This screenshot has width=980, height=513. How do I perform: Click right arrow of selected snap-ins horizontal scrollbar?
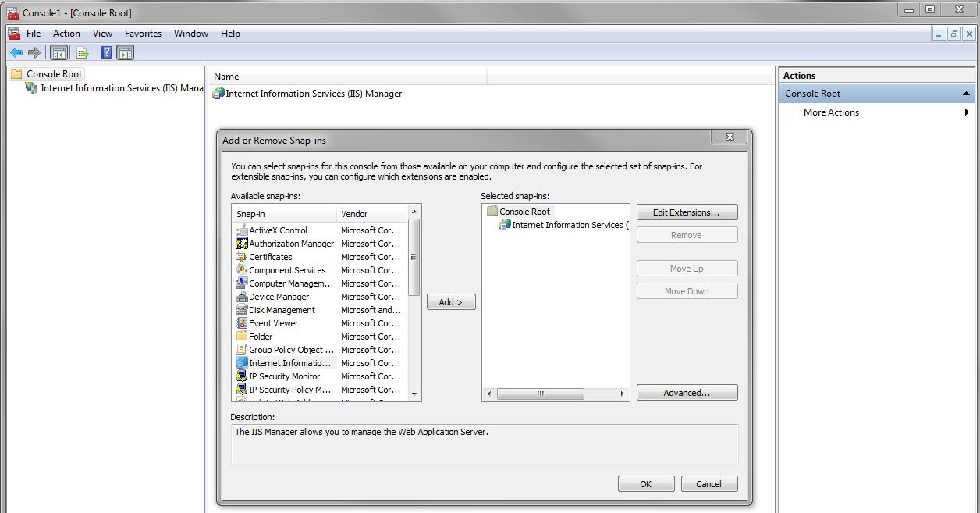click(622, 394)
